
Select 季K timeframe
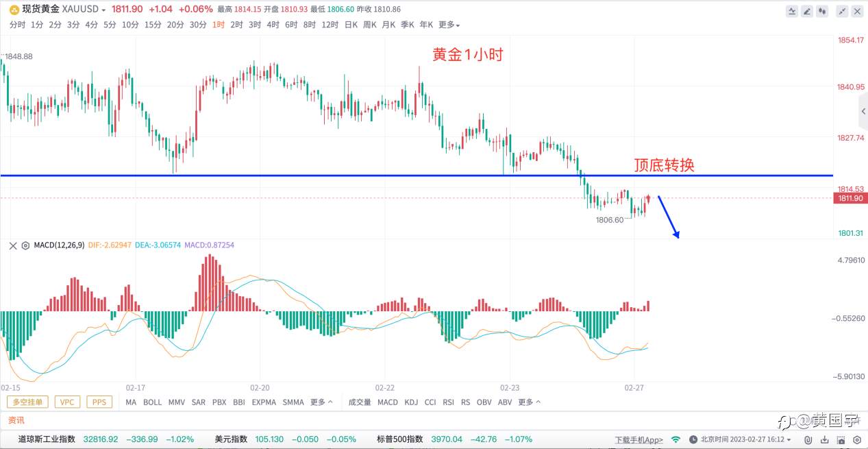tap(408, 25)
